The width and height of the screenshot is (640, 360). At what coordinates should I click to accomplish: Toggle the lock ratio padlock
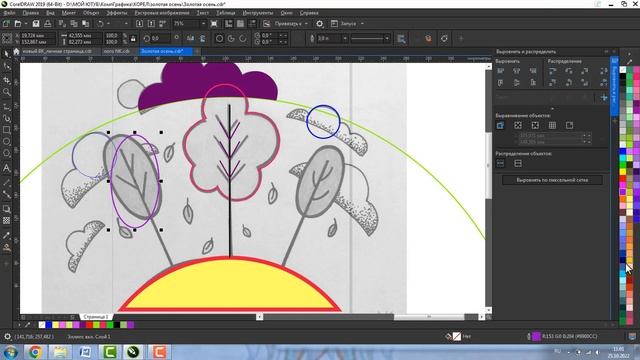click(133, 38)
